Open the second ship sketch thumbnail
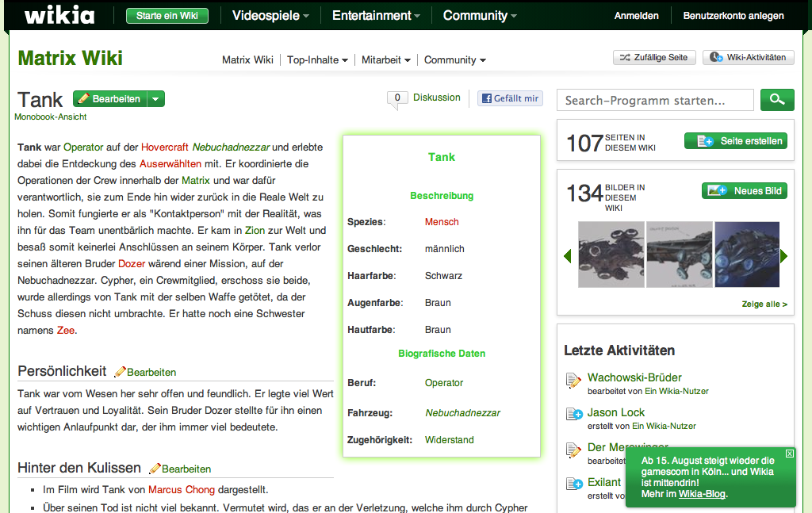This screenshot has height=513, width=812. 680,255
